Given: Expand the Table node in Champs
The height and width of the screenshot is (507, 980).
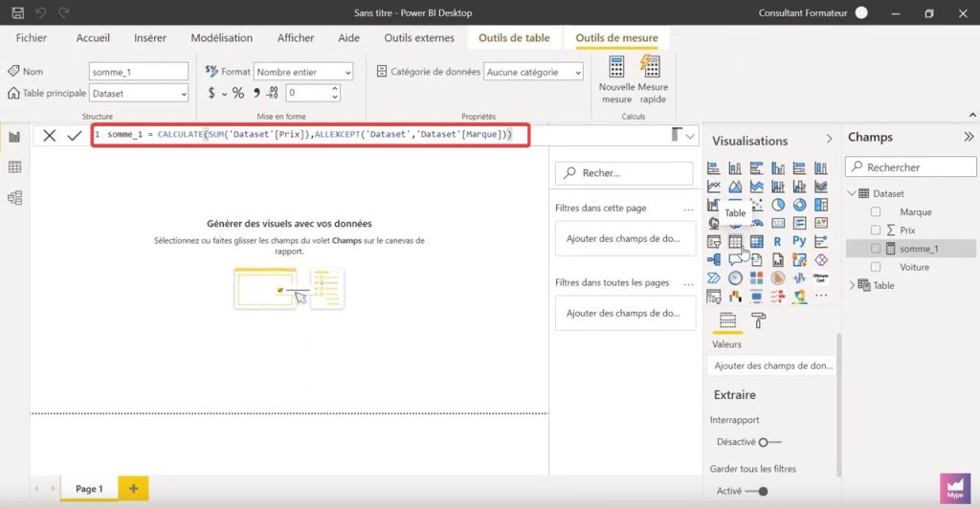Looking at the screenshot, I should pos(852,285).
